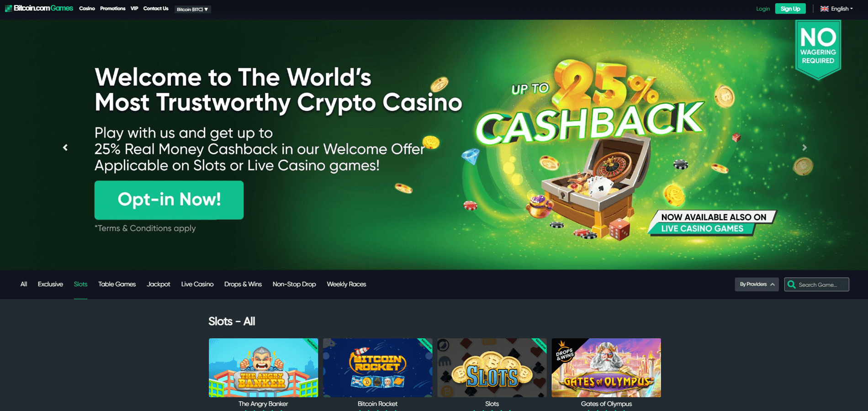Open the By Providers filter dropdown
This screenshot has width=868, height=411.
(x=757, y=284)
